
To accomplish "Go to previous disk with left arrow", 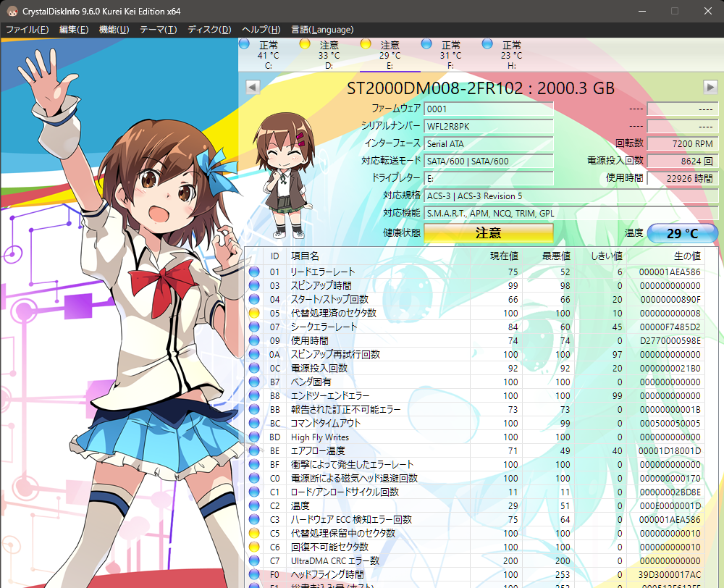I will (x=253, y=87).
